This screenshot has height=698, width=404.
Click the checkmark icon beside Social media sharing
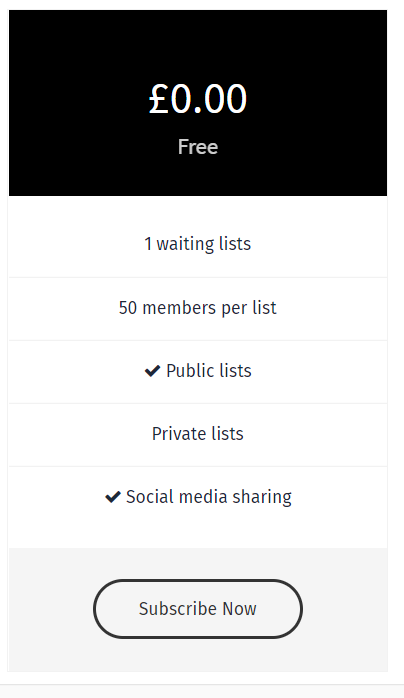(x=113, y=497)
